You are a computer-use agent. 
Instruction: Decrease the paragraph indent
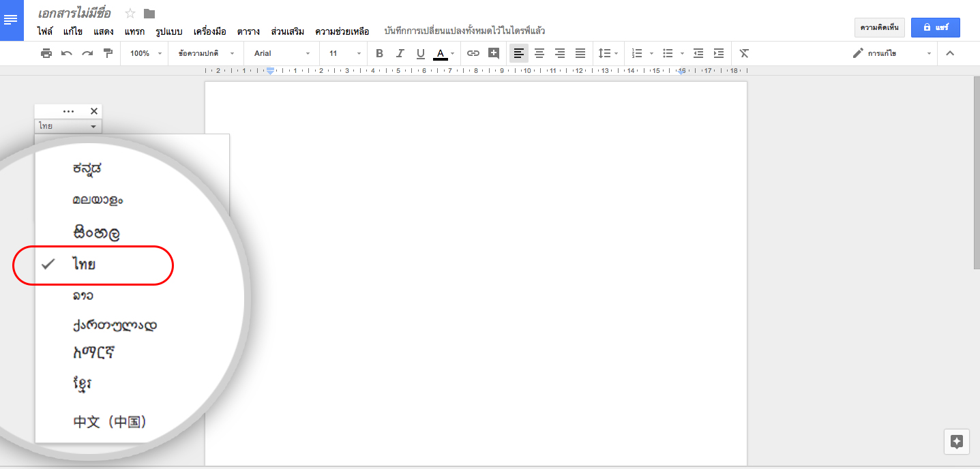click(x=698, y=53)
